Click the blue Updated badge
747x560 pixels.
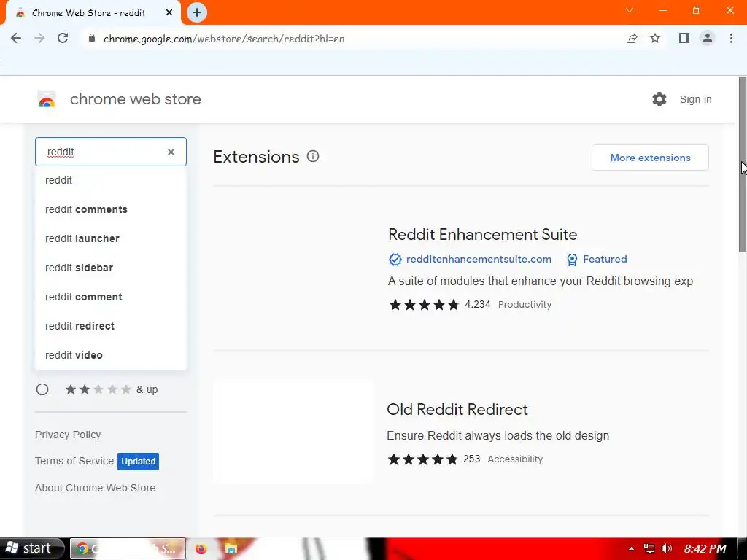[138, 462]
